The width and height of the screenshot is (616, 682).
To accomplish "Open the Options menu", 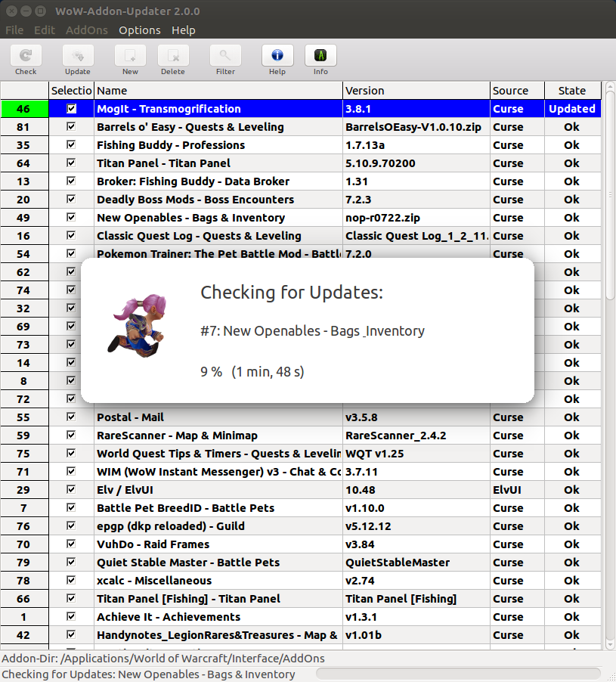I will click(x=140, y=30).
